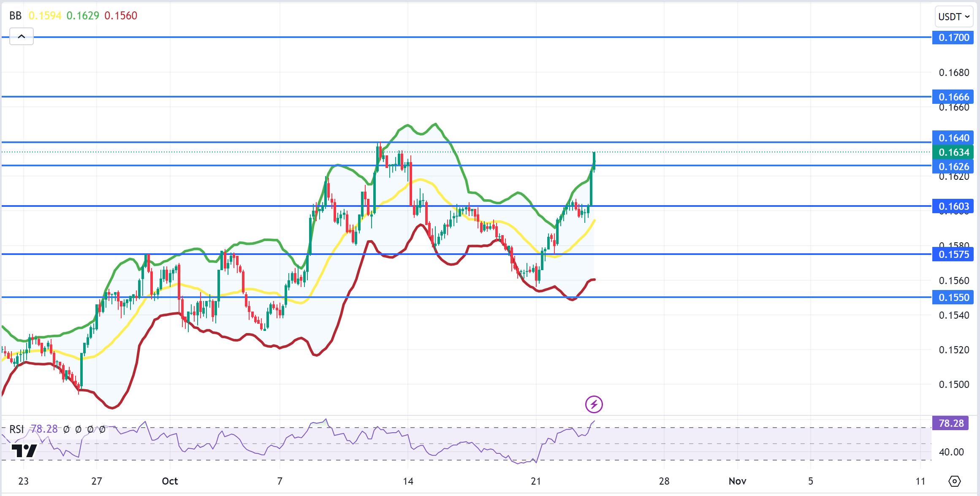Click the 0.1500 price axis tick
980x496 pixels.
pyautogui.click(x=954, y=385)
